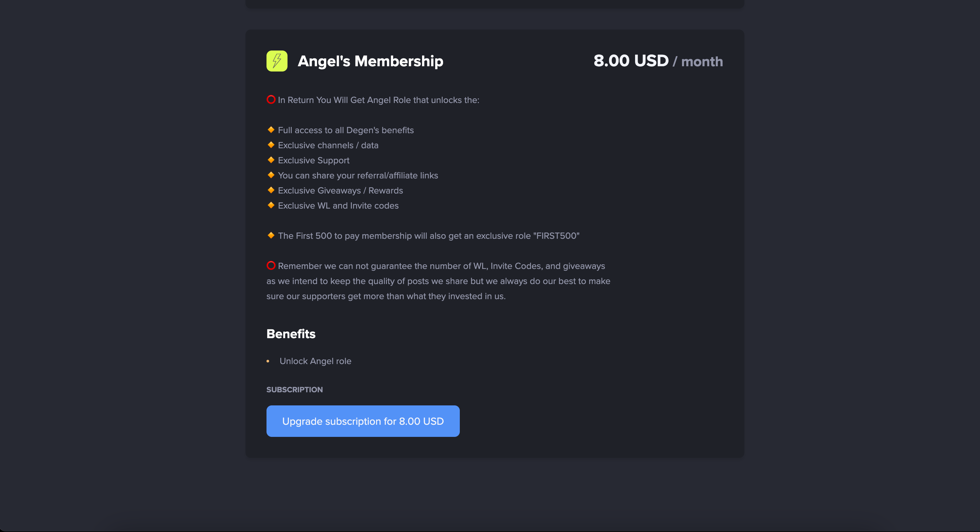Click the 'Unlock Angel role' benefit item
This screenshot has height=532, width=980.
click(315, 361)
